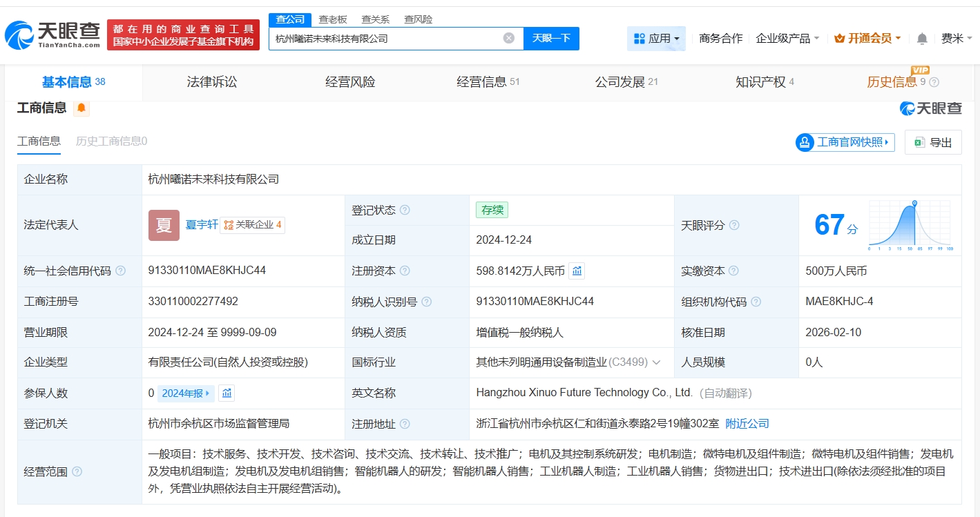The image size is (980, 517).
Task: Click the orange alert bell beside 工商信息
Action: point(81,108)
